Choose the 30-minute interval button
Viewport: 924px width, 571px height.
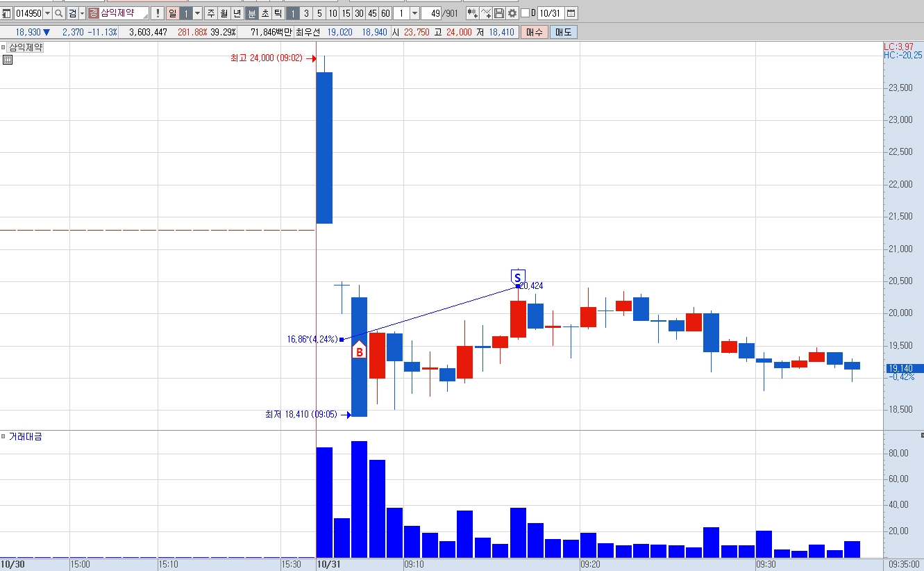coord(359,13)
